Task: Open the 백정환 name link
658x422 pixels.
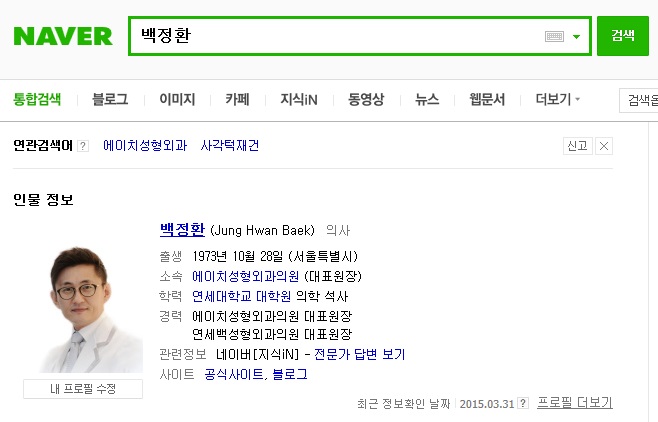Action: point(182,229)
